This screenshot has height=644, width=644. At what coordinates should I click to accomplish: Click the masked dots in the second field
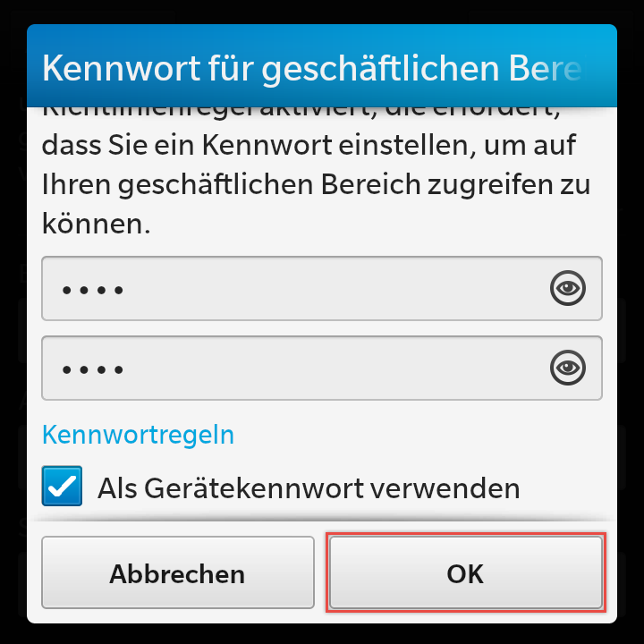92,370
